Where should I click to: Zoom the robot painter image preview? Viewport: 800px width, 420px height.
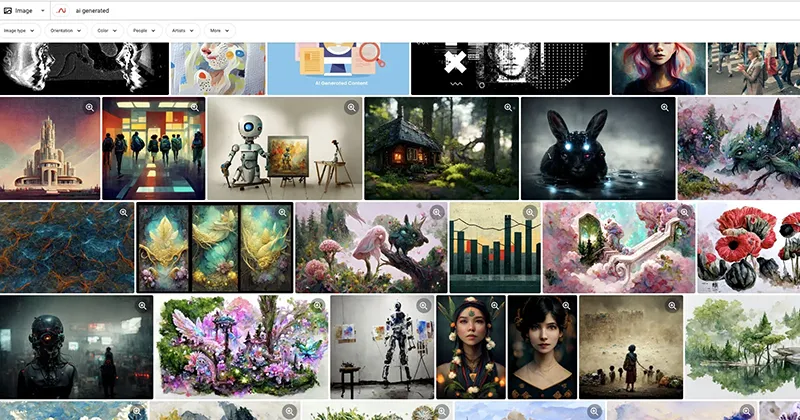pos(351,108)
